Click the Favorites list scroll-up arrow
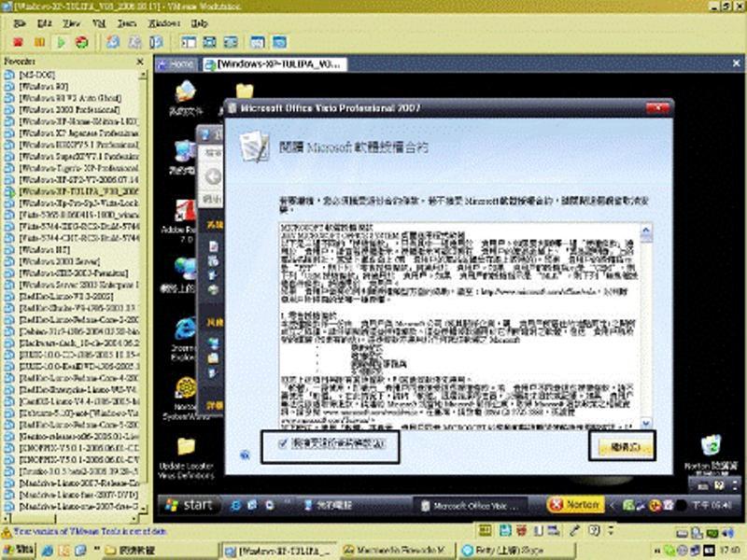Screen dimensions: 747x560 [143, 76]
